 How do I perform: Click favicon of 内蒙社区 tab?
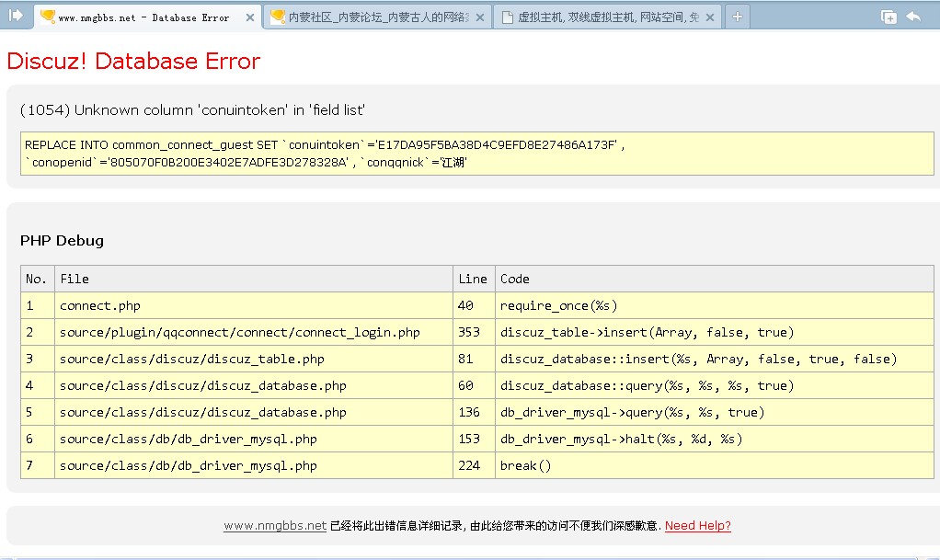[x=278, y=17]
